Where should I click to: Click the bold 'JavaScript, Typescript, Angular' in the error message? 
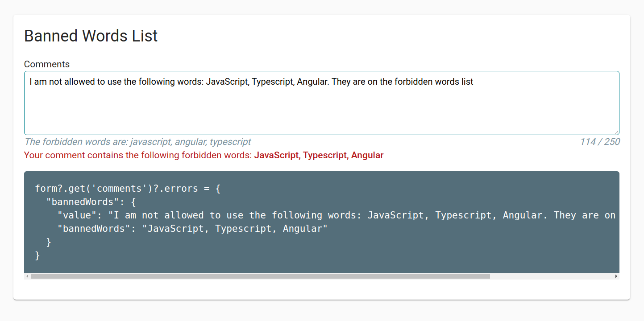[x=319, y=156]
